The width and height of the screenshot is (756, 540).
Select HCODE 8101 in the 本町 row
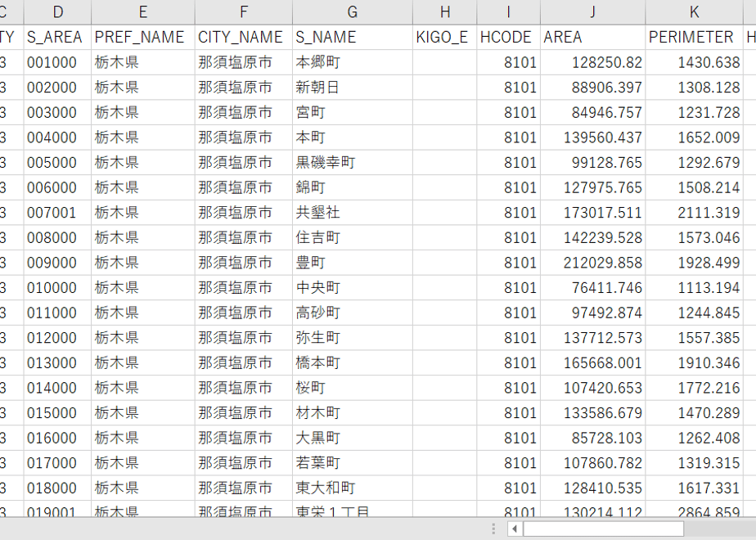click(508, 137)
